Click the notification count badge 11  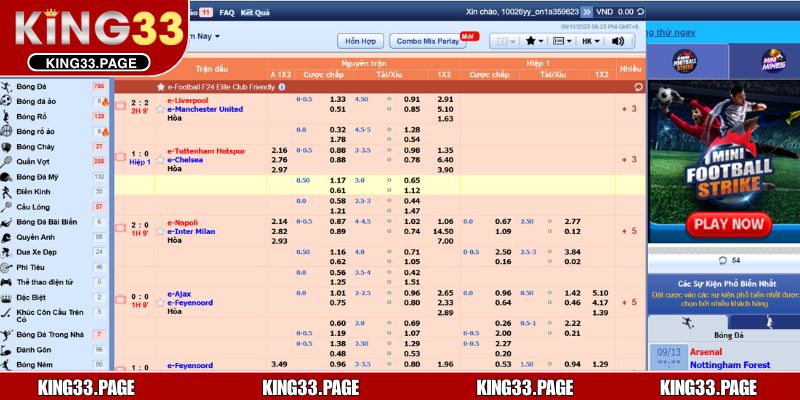tap(206, 13)
